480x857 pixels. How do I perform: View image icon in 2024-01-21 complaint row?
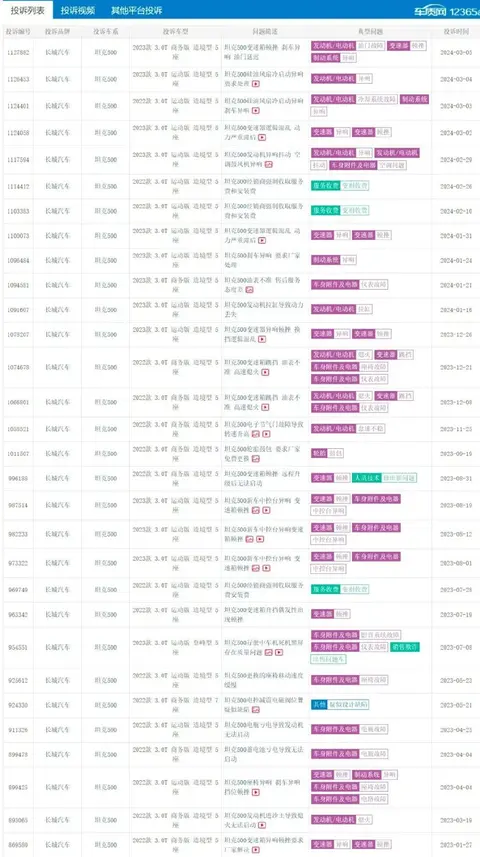249,290
